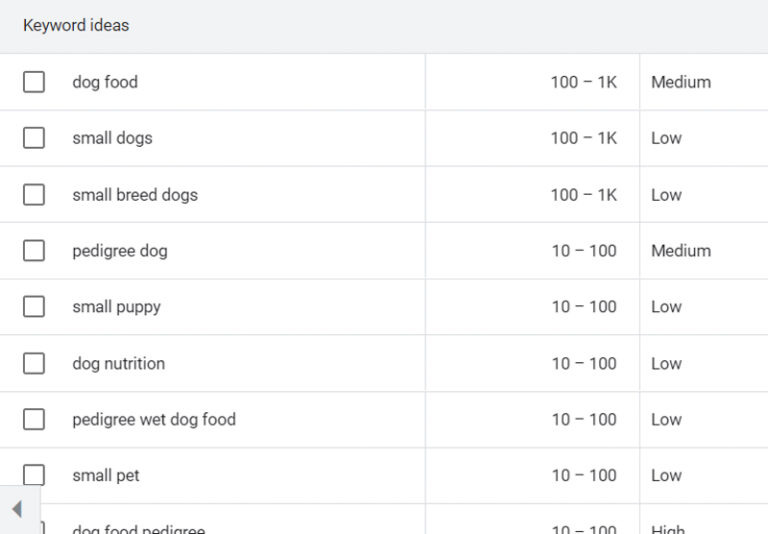Click the Keyword ideas header
Screen dimensions: 768x534
(76, 25)
